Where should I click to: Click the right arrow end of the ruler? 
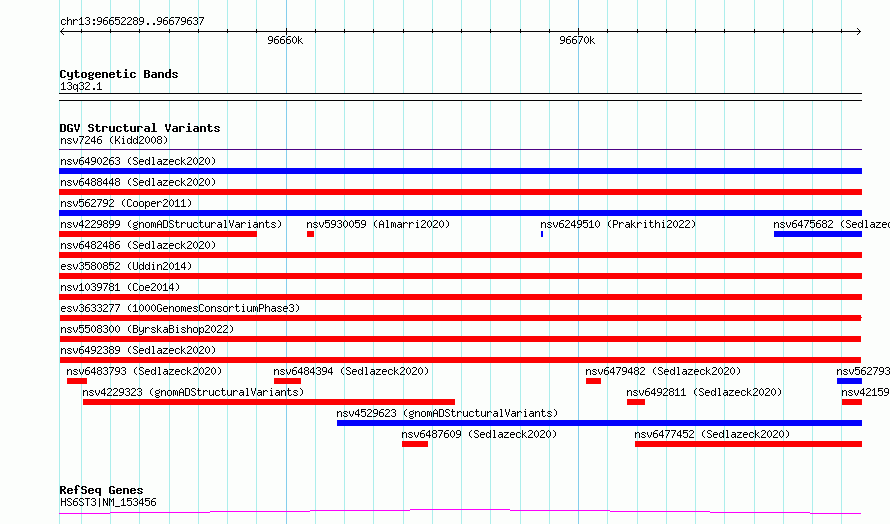point(859,31)
